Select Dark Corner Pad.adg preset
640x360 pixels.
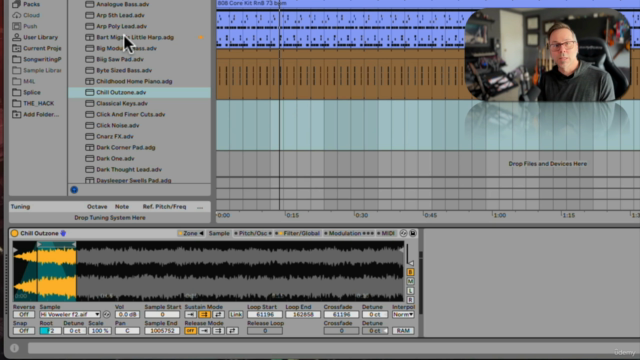(x=125, y=147)
